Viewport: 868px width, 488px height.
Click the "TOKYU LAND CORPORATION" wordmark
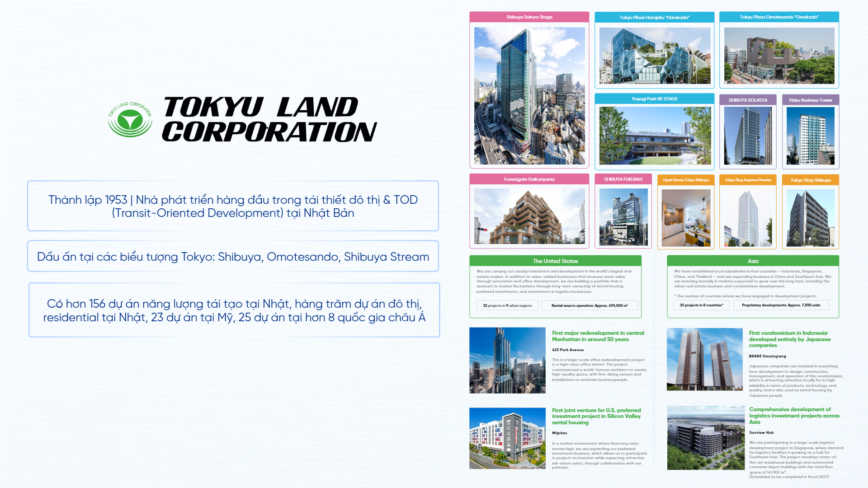(x=269, y=119)
